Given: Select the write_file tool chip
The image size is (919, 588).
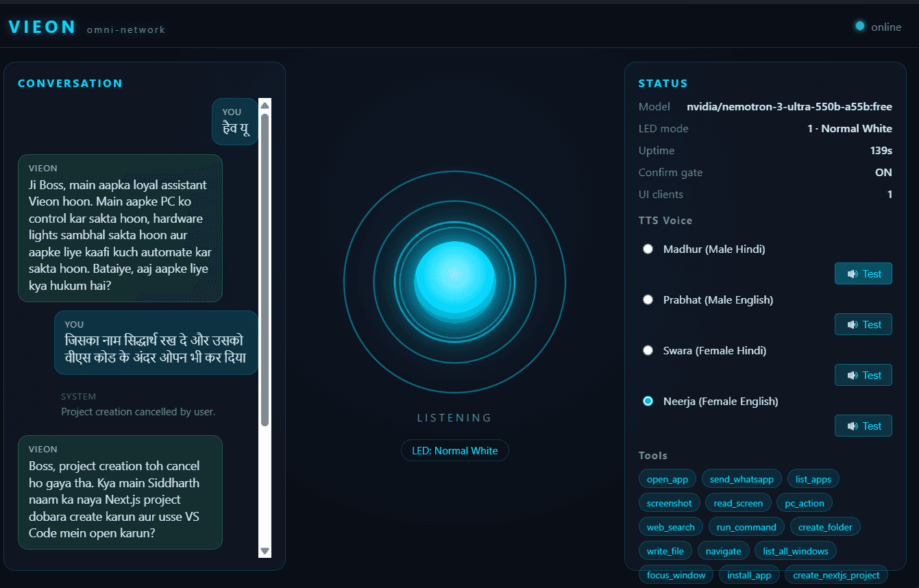Looking at the screenshot, I should (665, 551).
